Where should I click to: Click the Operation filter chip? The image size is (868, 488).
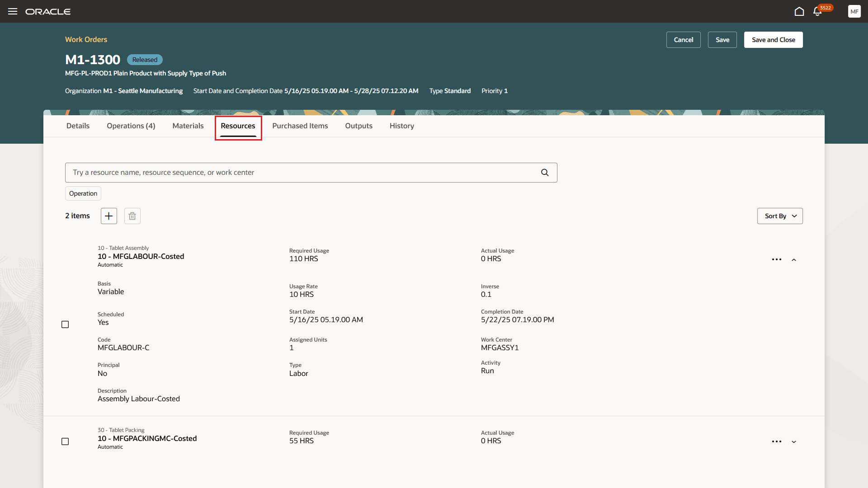coord(83,193)
